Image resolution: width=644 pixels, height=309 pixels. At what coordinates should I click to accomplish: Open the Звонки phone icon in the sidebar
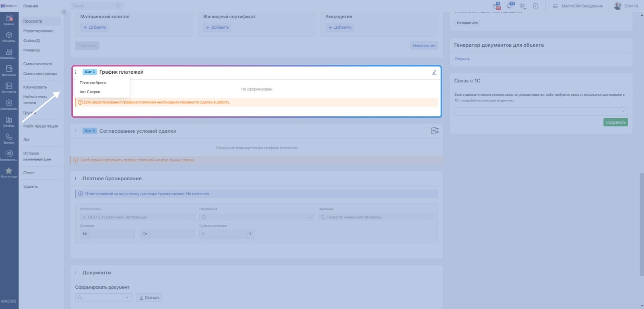click(x=9, y=138)
